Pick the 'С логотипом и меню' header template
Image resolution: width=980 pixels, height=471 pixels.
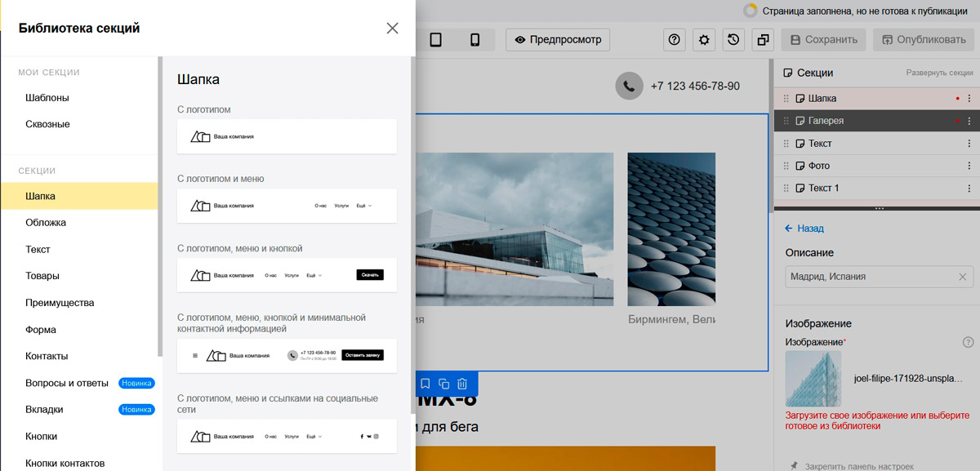287,206
